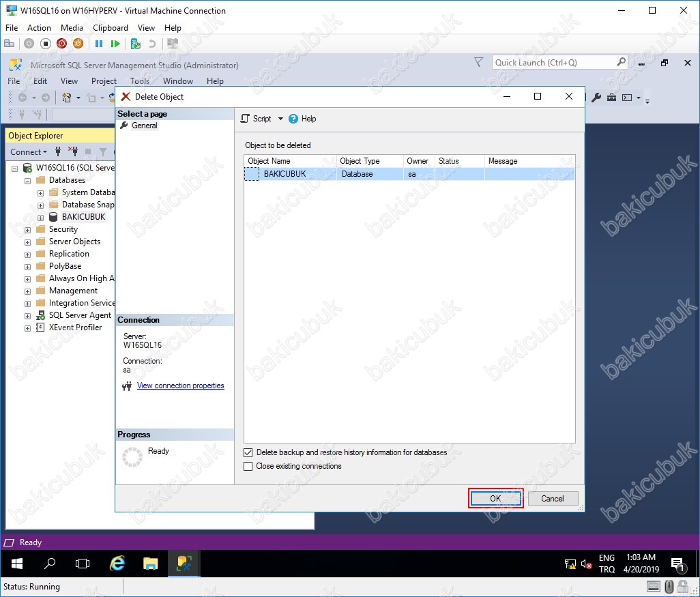700x597 pixels.
Task: Open the VM Action menu
Action: pyautogui.click(x=39, y=28)
